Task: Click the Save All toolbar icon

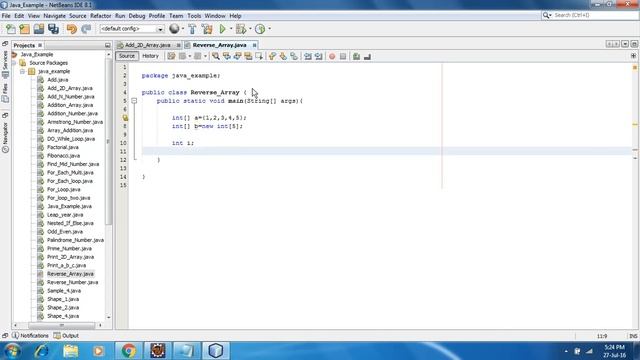Action: pyautogui.click(x=53, y=29)
